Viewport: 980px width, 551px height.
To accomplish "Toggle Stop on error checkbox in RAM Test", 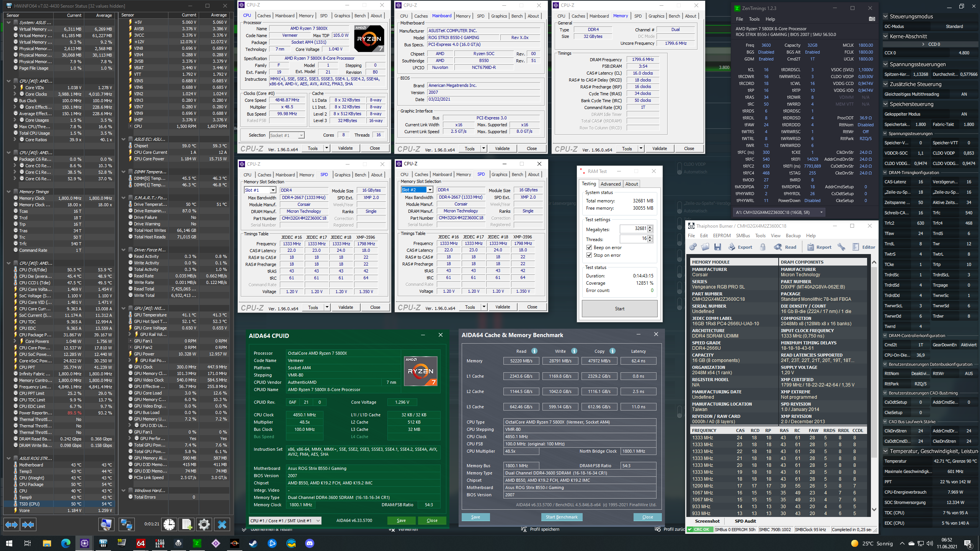I will (x=589, y=255).
